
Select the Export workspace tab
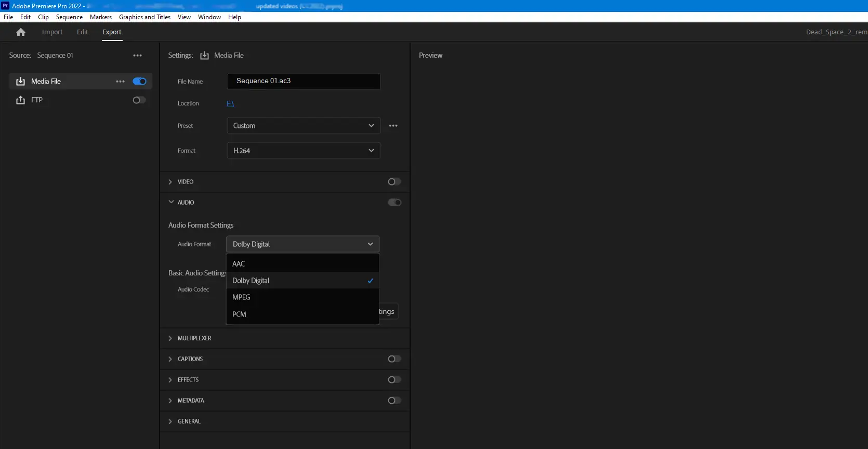(x=112, y=32)
